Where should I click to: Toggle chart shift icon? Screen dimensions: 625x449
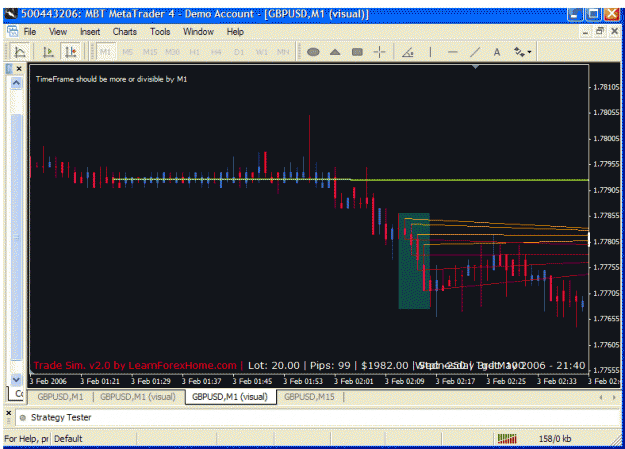(71, 52)
